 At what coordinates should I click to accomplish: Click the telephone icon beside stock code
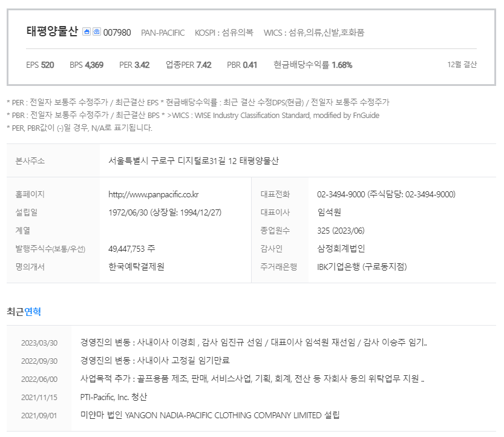tap(97, 31)
